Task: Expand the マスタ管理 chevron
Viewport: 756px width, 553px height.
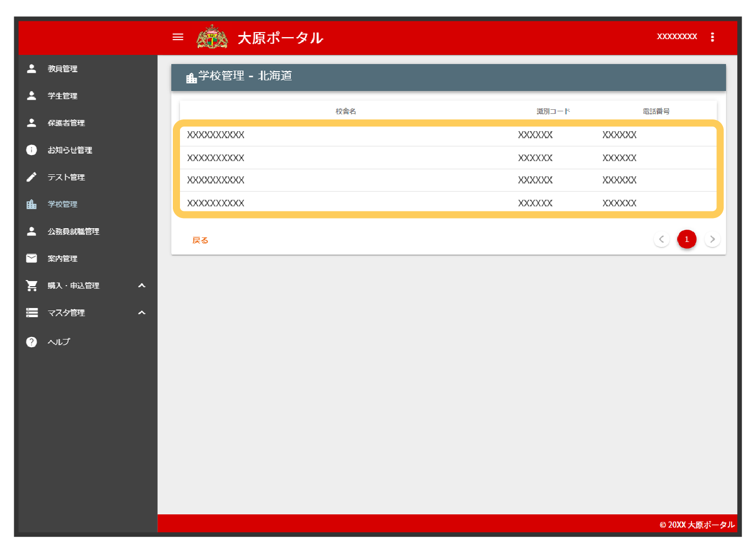Action: pos(142,313)
